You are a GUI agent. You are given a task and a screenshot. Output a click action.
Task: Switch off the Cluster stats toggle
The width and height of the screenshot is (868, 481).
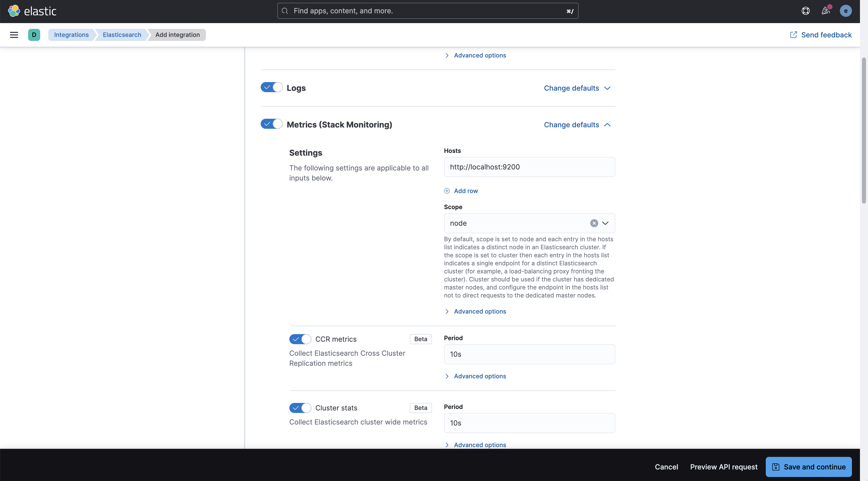tap(300, 408)
